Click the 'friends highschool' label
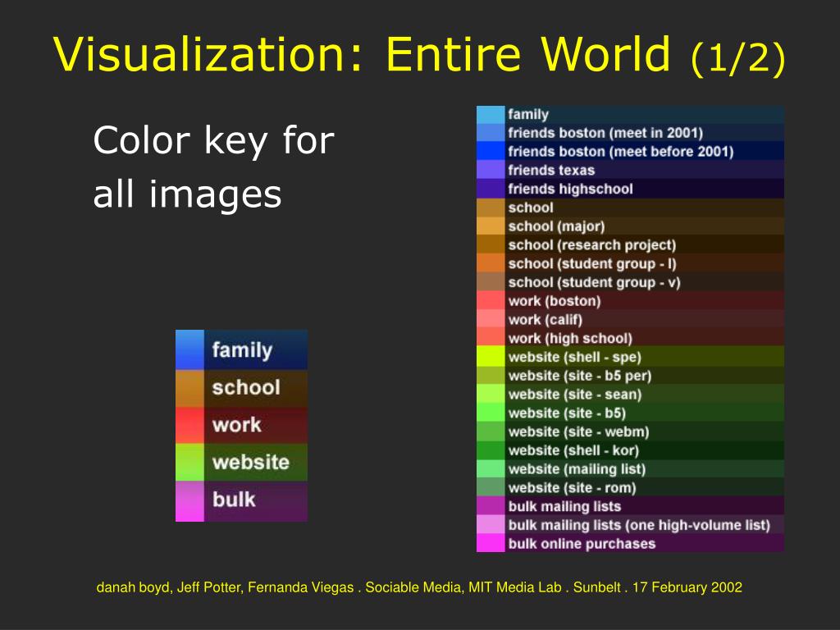Image resolution: width=840 pixels, height=630 pixels. (571, 189)
